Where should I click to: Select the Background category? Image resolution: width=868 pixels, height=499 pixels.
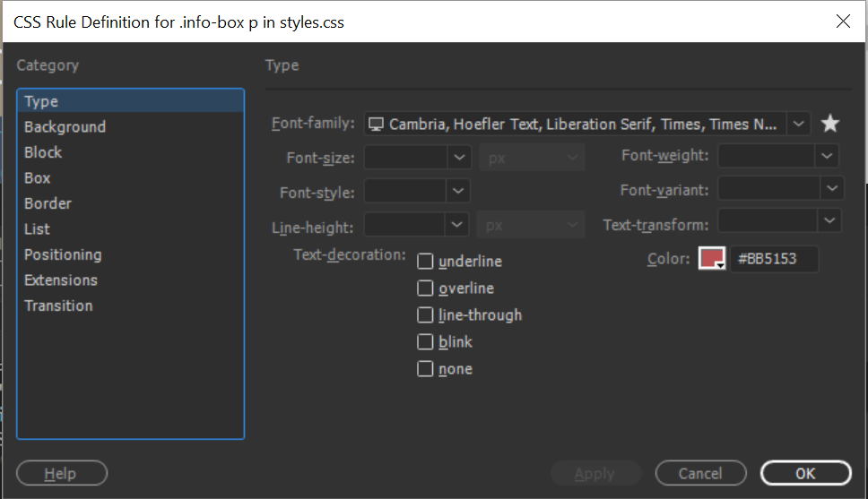tap(65, 127)
